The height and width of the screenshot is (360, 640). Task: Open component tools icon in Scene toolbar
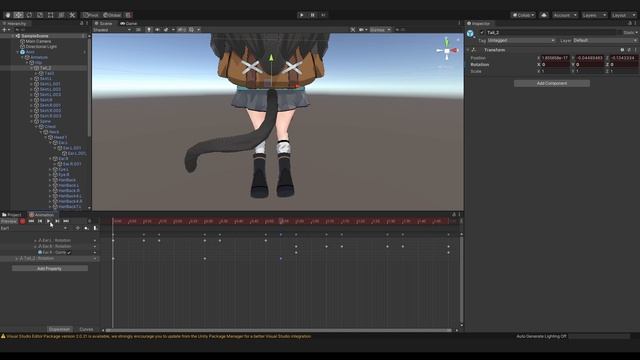coord(353,30)
